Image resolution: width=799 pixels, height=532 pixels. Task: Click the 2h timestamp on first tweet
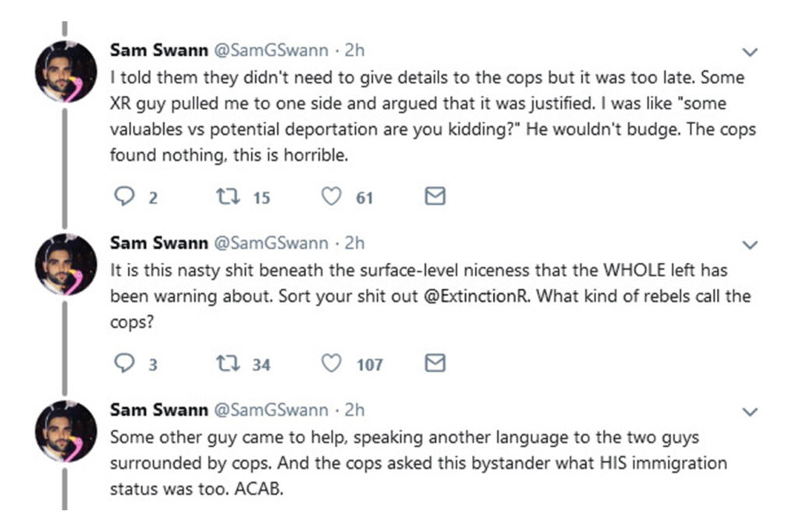(x=354, y=51)
